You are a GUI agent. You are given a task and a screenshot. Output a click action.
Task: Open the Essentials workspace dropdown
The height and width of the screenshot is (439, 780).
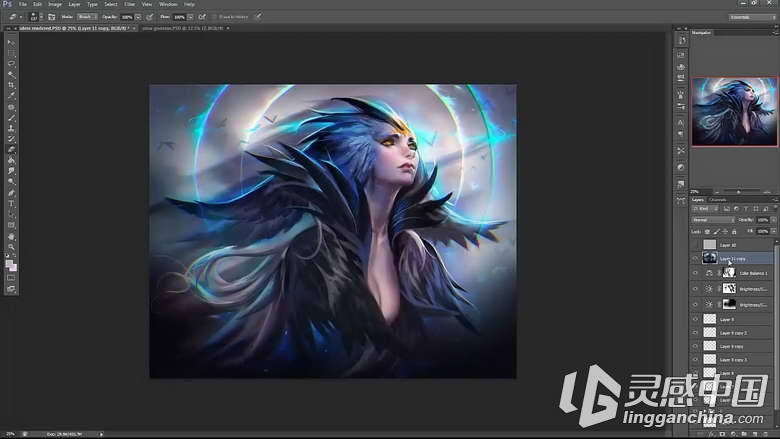752,17
